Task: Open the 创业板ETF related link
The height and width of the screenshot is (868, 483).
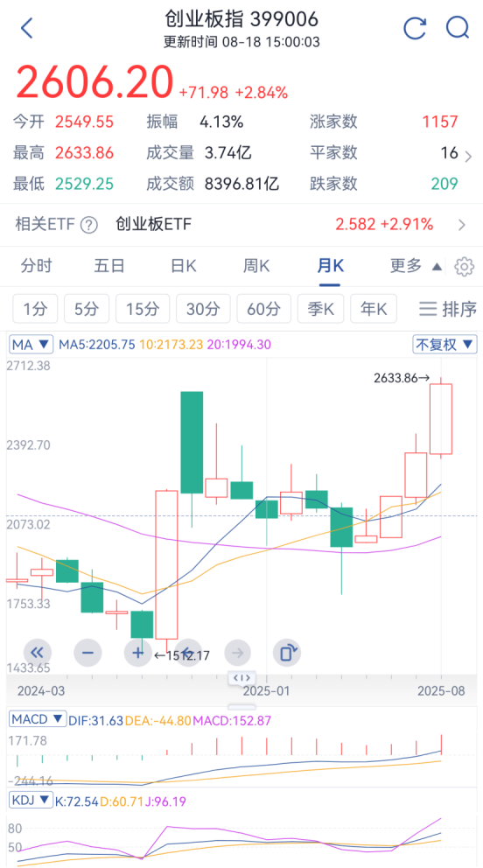Action: coord(153,225)
